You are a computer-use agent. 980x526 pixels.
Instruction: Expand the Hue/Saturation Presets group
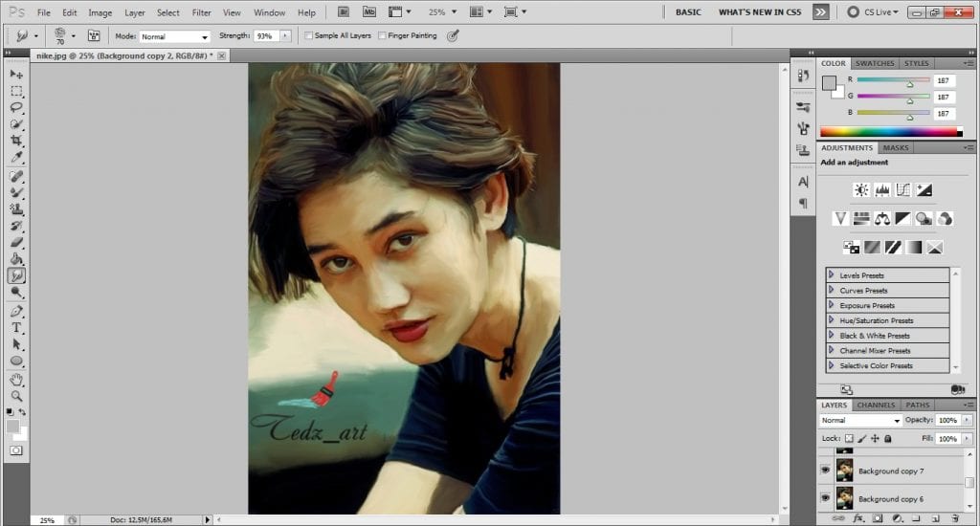(831, 320)
